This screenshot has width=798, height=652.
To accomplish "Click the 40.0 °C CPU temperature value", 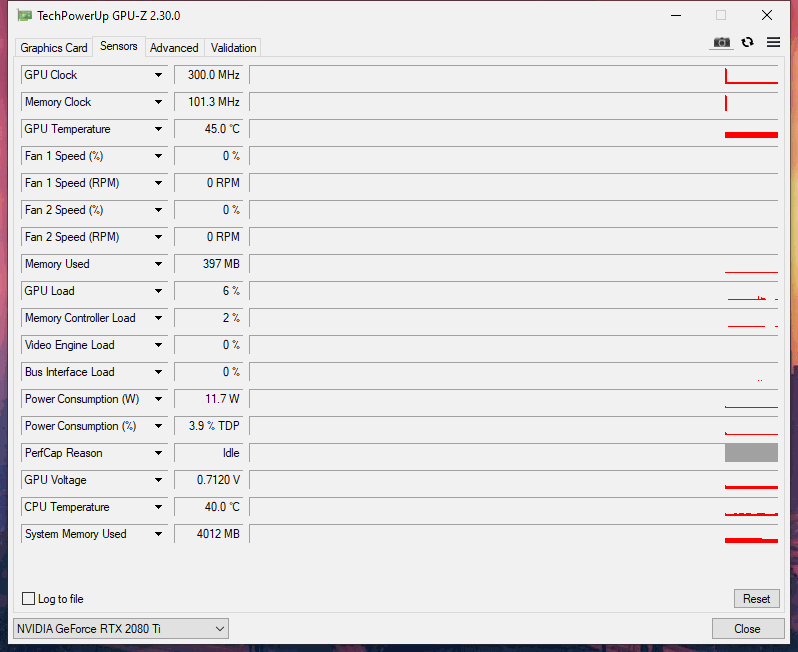I will point(209,506).
